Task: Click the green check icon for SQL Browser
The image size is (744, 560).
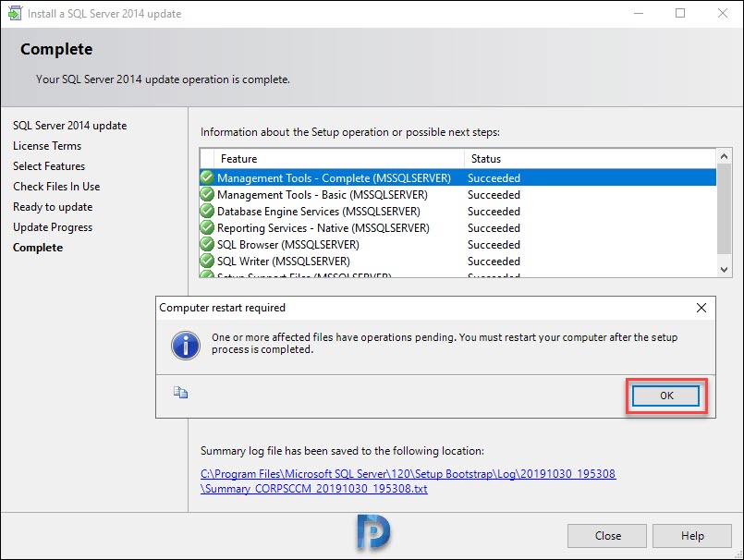Action: [x=207, y=244]
